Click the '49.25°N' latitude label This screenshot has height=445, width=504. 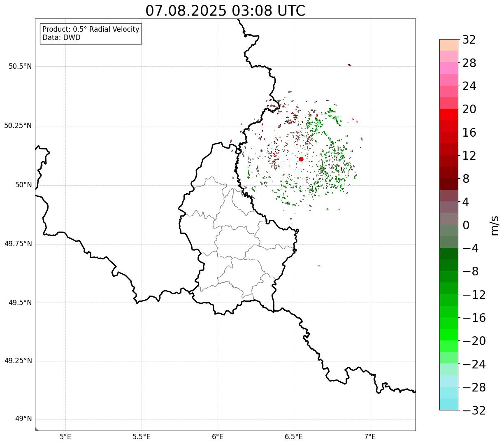pos(18,361)
